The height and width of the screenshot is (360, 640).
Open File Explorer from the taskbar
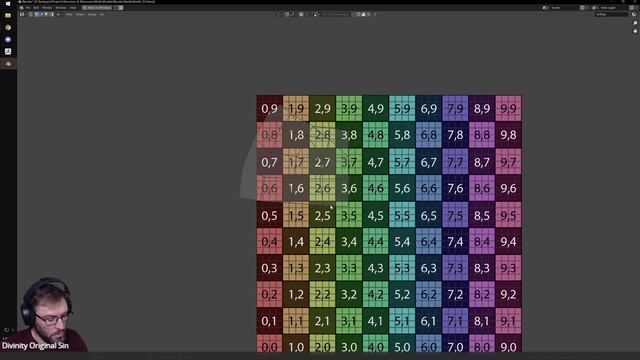pos(8,15)
